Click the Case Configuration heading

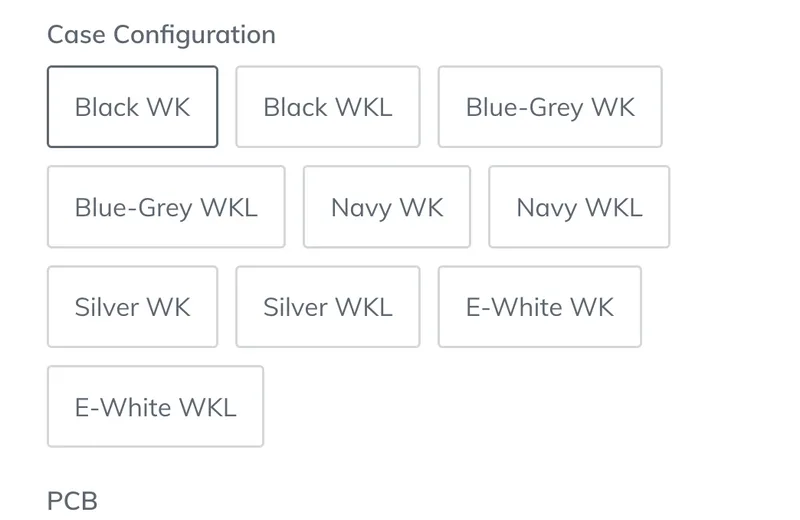(x=161, y=35)
